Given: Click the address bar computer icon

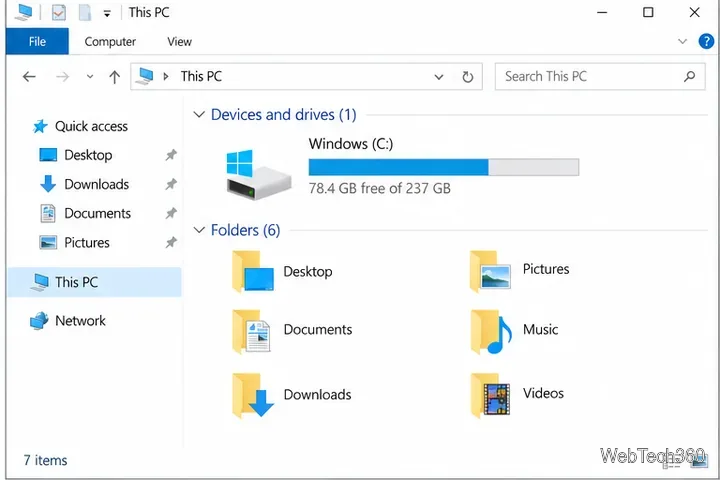Looking at the screenshot, I should tap(145, 76).
